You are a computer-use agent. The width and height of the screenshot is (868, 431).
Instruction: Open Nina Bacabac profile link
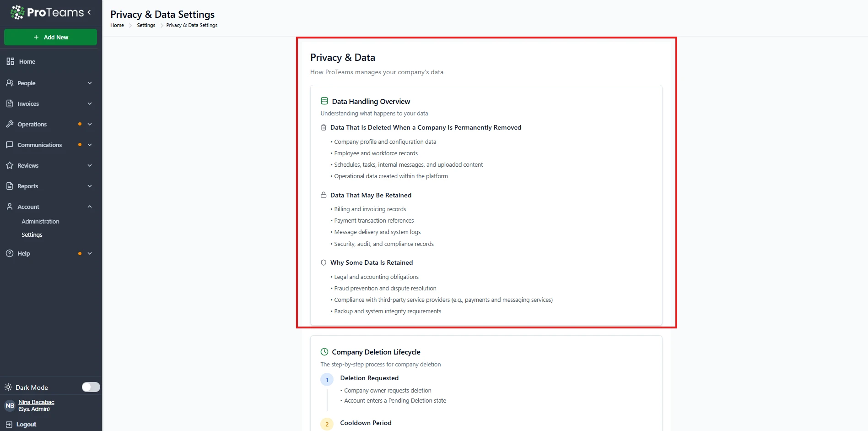tap(36, 402)
